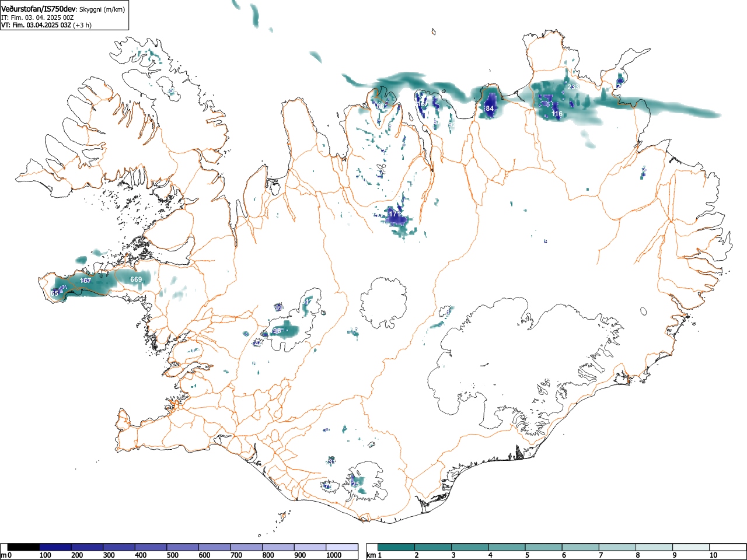Screen dimensions: 747x560
Task: Pick the 3–4 km teal legend swatch
Action: coord(470,547)
